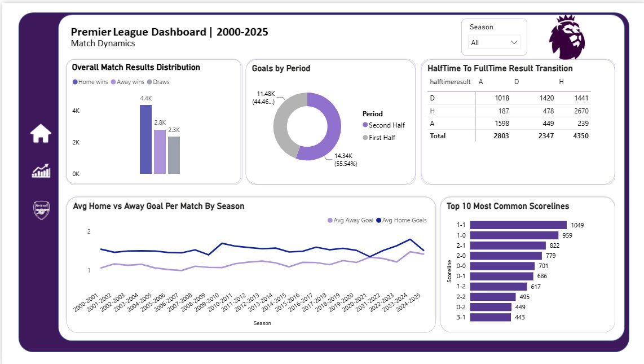Click the Top 10 Most Common Scorelines title

point(508,206)
